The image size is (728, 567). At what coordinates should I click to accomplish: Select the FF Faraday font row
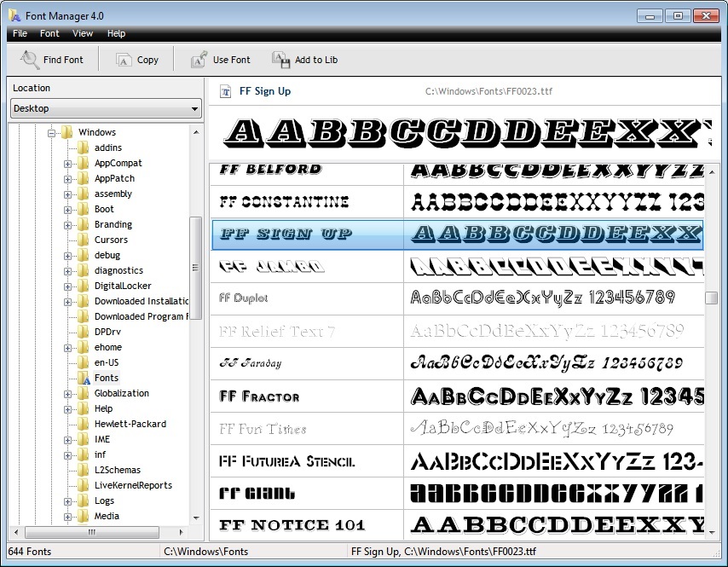(x=457, y=364)
